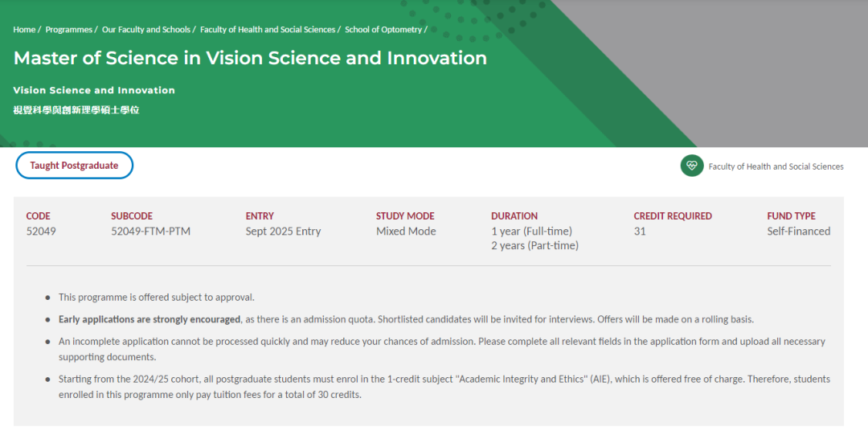Click the Master of Science page title

[250, 58]
